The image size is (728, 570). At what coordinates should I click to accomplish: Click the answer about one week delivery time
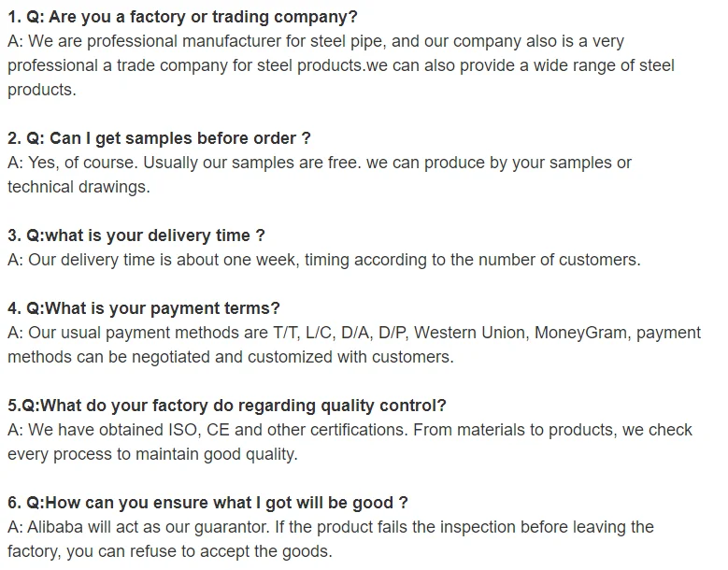[x=323, y=260]
